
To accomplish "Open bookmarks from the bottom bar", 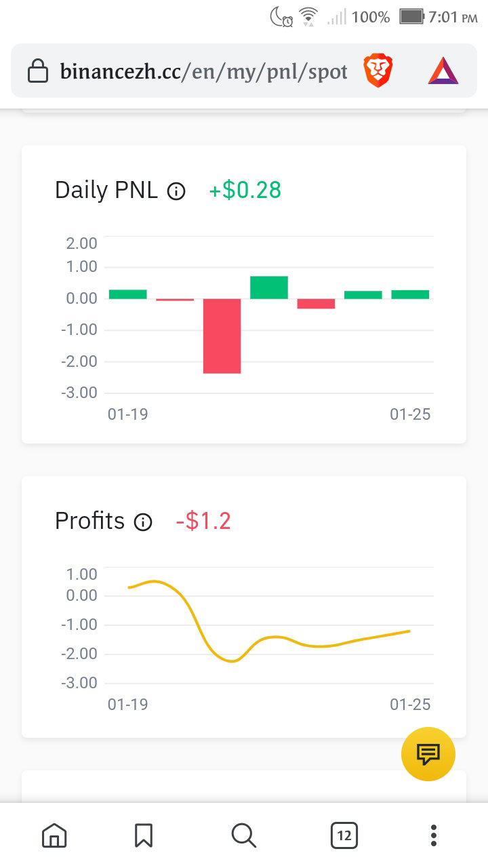I will [144, 835].
